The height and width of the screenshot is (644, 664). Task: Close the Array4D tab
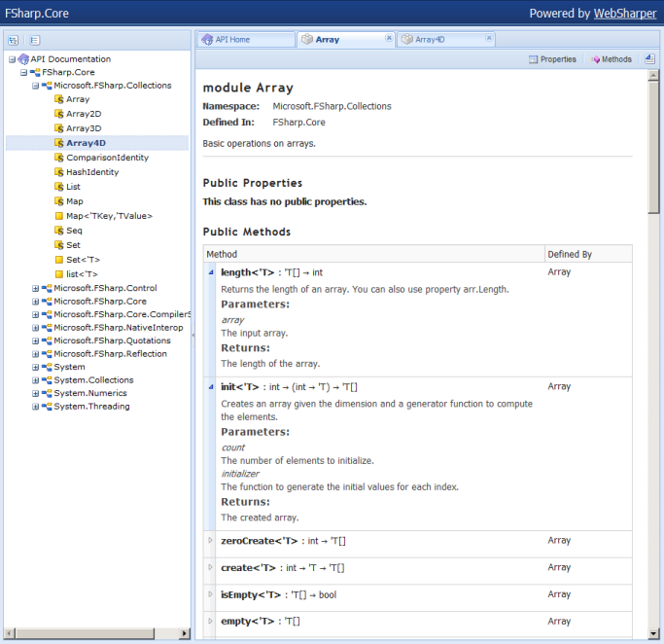(489, 38)
